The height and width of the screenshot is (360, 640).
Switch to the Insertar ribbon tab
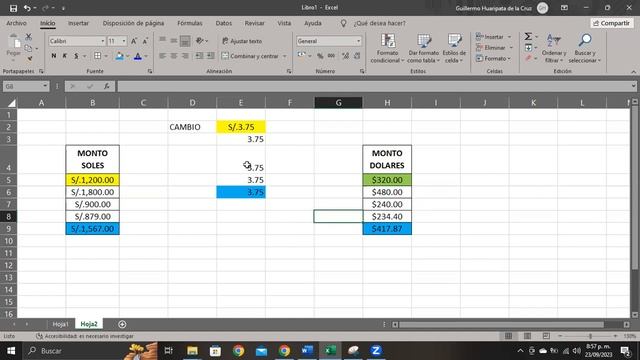pos(78,23)
